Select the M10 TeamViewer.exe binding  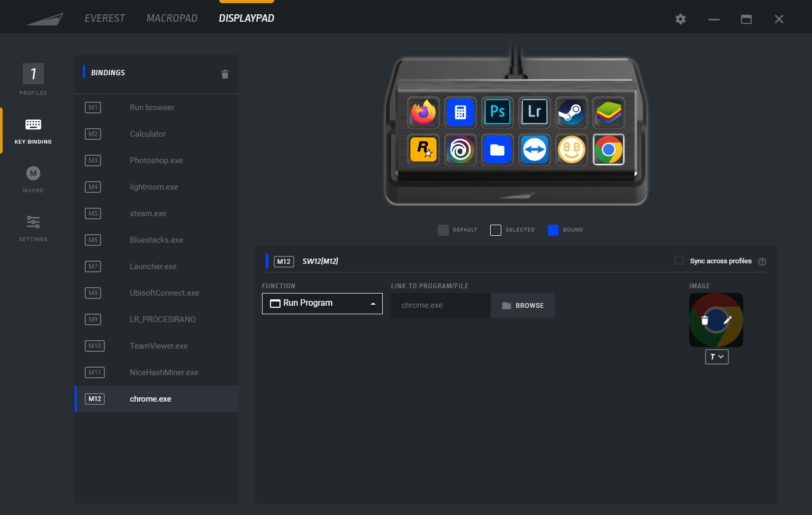(157, 346)
